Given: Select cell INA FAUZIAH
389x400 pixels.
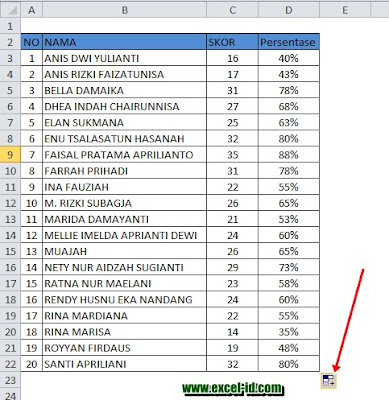Looking at the screenshot, I should pyautogui.click(x=124, y=187).
